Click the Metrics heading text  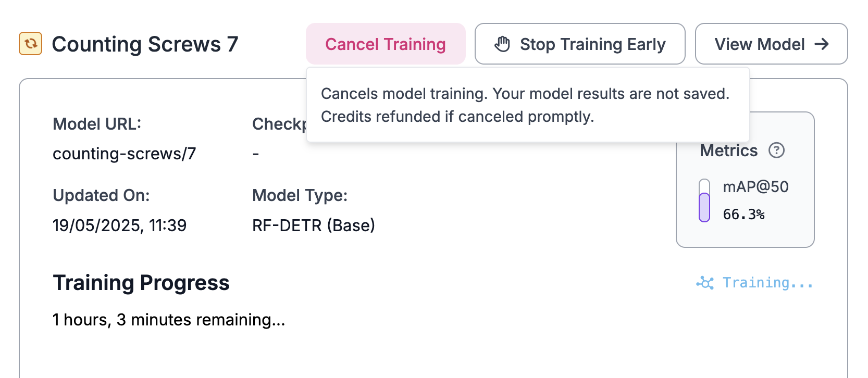[x=728, y=150]
